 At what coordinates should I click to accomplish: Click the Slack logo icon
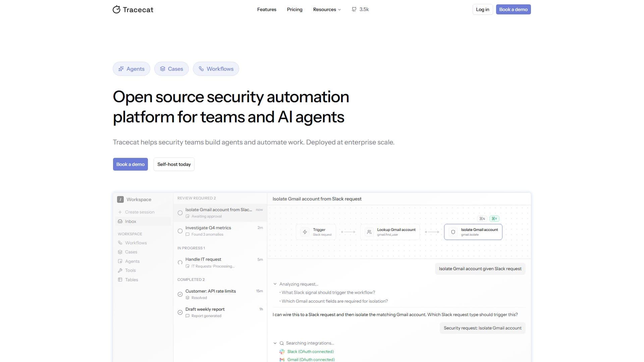pyautogui.click(x=282, y=352)
